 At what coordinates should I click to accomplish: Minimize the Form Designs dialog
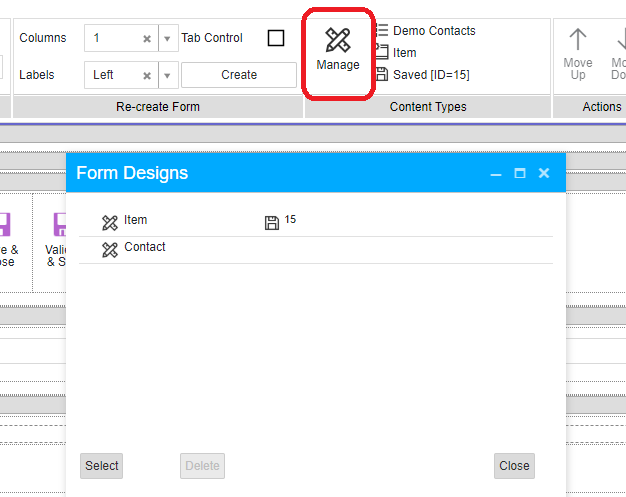[496, 173]
